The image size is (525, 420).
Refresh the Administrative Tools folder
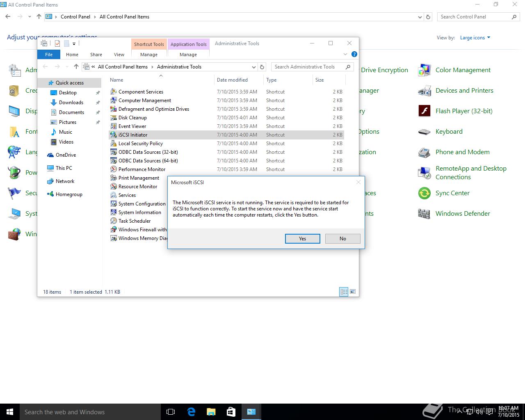tap(262, 67)
